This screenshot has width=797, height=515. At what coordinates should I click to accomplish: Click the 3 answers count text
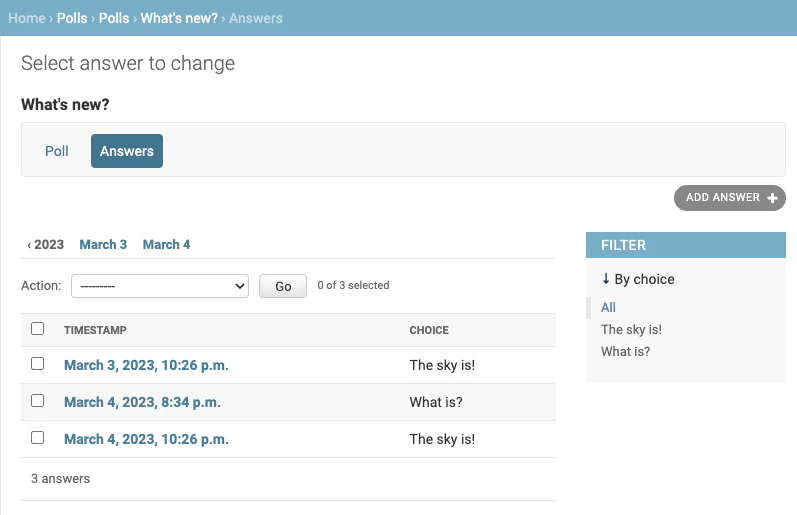pyautogui.click(x=60, y=478)
